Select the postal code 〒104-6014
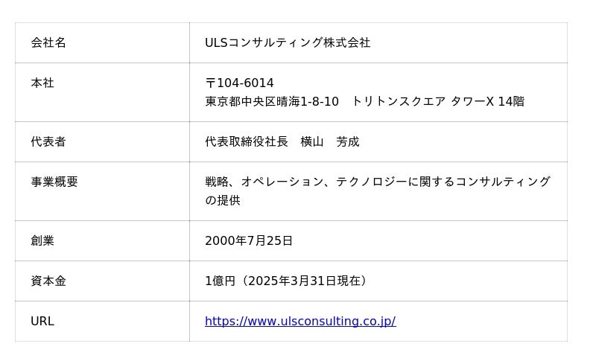This screenshot has width=596, height=364. pyautogui.click(x=239, y=83)
